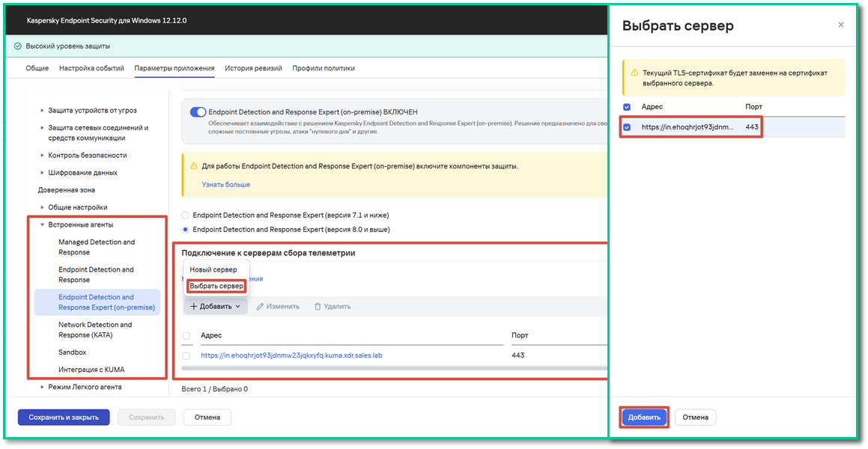Expand Защита устройств от угроз
The image size is (868, 449).
42,111
